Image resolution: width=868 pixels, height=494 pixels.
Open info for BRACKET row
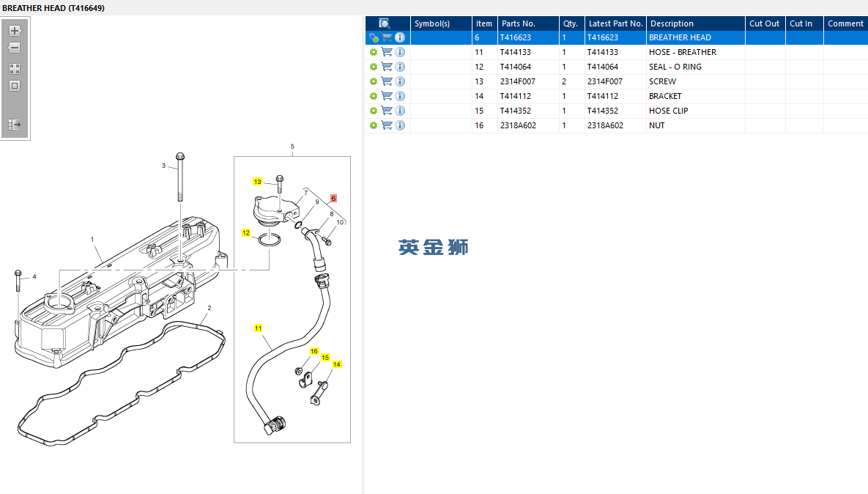click(x=400, y=96)
